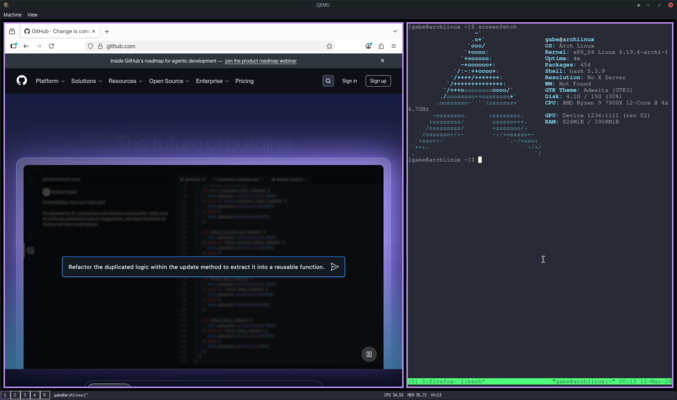The image size is (677, 400).
Task: Switch to workspace 3
Action: pos(25,395)
